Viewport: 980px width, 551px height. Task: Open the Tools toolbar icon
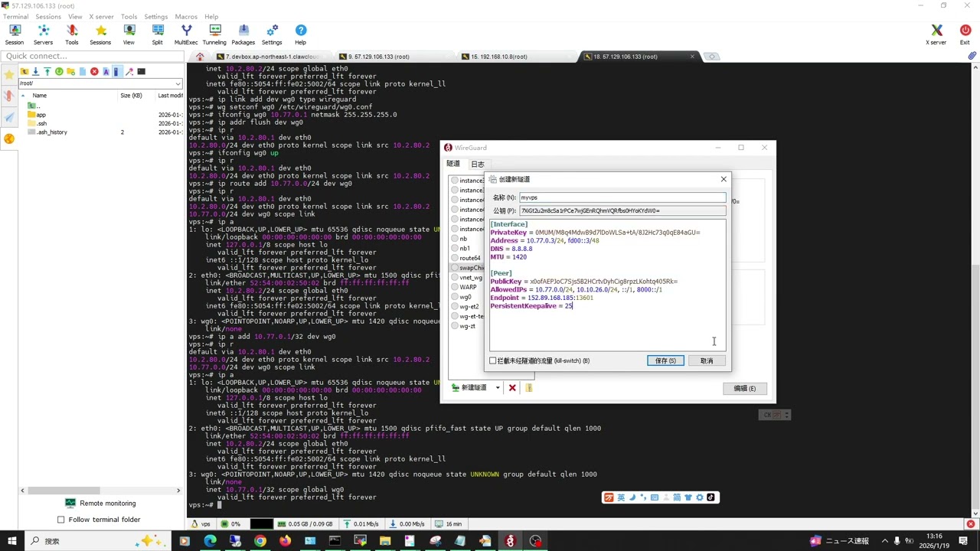(72, 34)
